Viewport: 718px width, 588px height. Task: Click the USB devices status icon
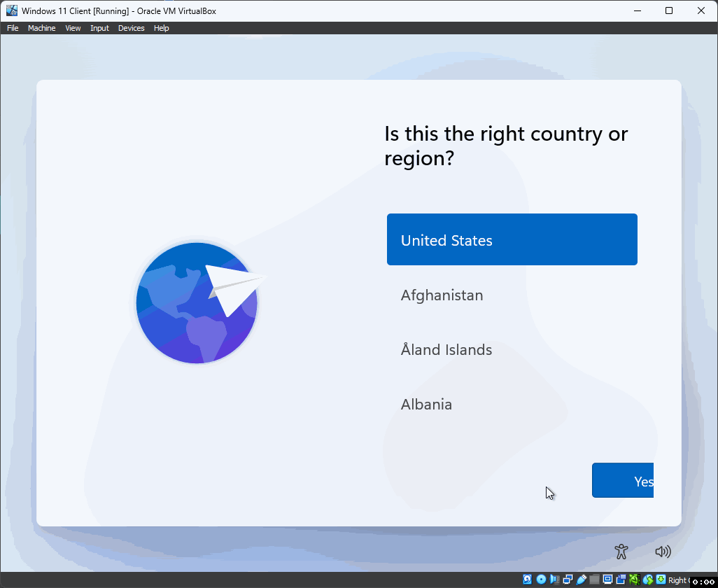click(580, 580)
